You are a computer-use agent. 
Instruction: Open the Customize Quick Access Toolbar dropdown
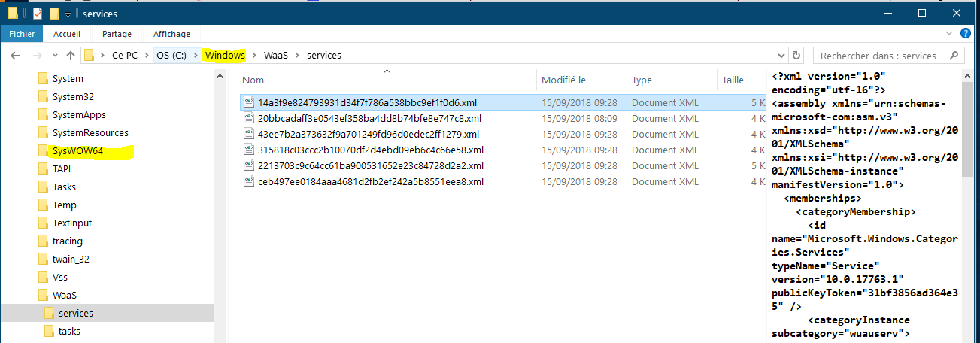click(x=68, y=14)
